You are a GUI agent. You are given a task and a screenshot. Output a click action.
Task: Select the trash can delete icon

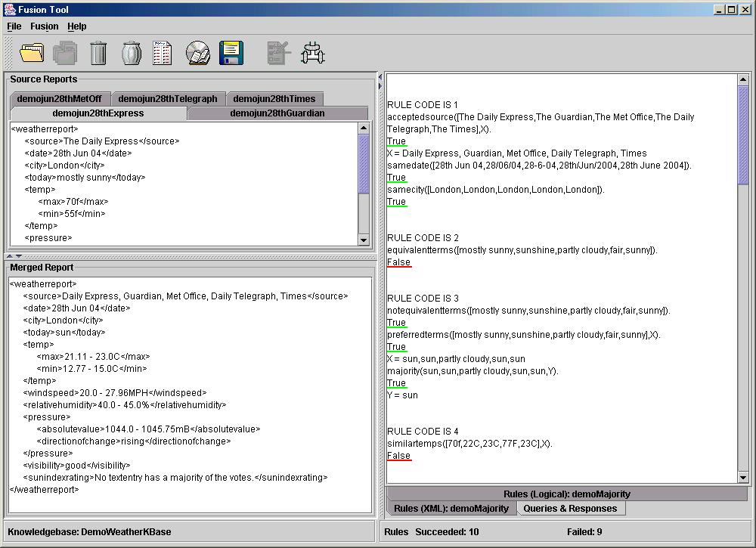98,52
